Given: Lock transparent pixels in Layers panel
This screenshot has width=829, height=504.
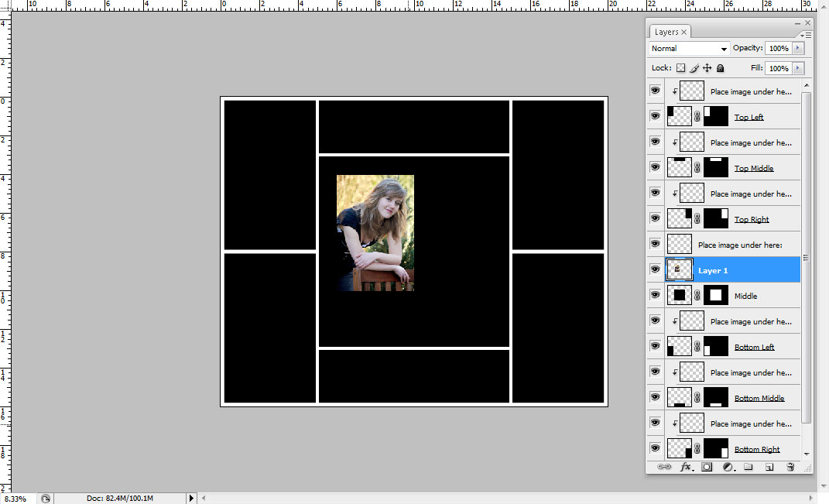Looking at the screenshot, I should point(680,68).
